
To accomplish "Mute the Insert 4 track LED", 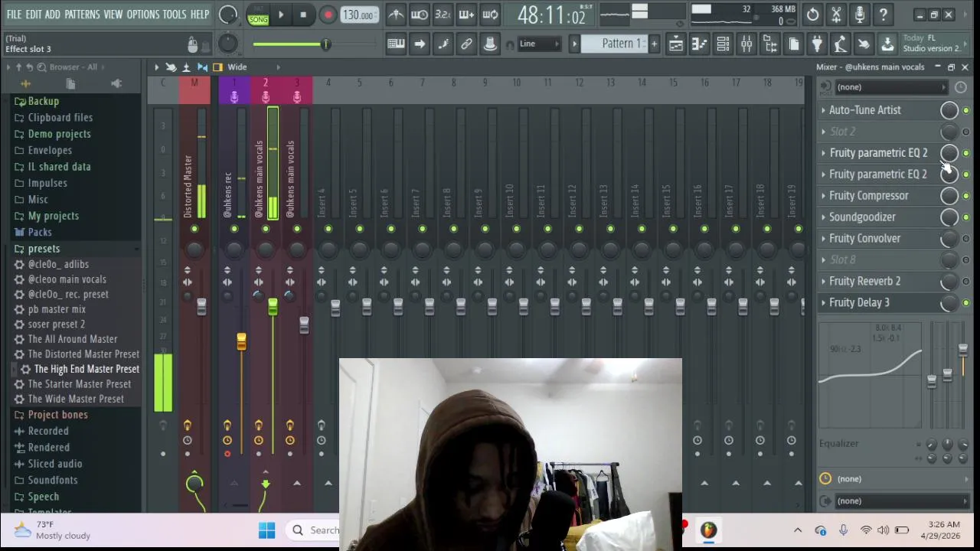I will (328, 229).
